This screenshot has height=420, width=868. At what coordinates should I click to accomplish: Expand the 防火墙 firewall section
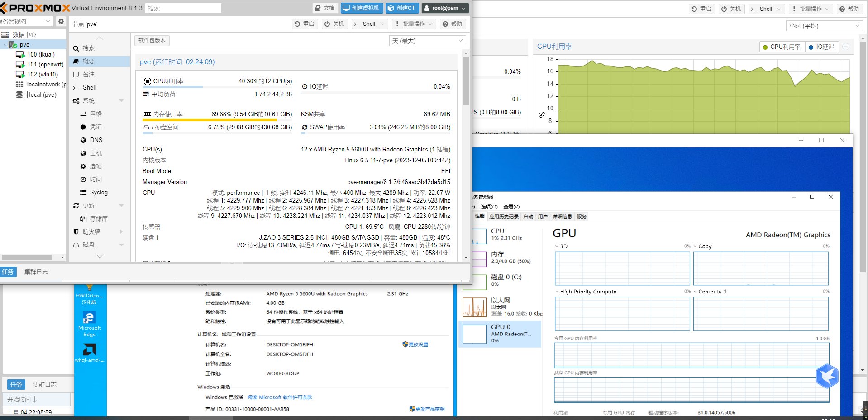(x=121, y=232)
